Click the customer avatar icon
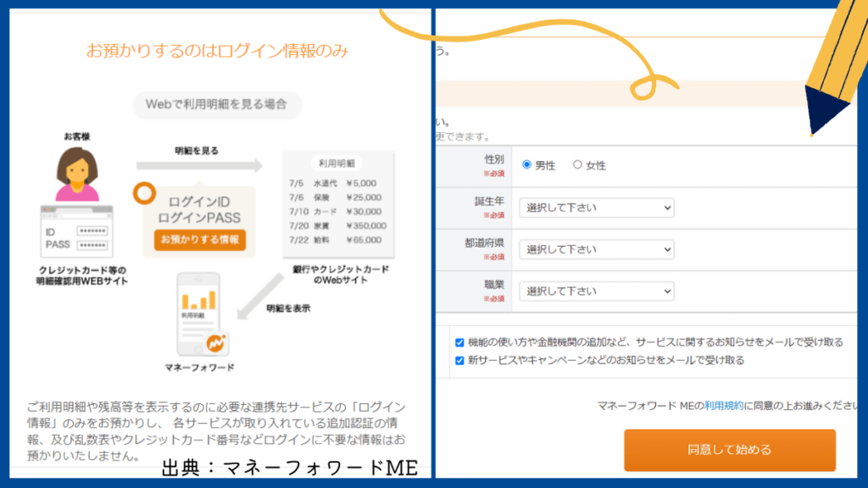868x488 pixels. 77,174
